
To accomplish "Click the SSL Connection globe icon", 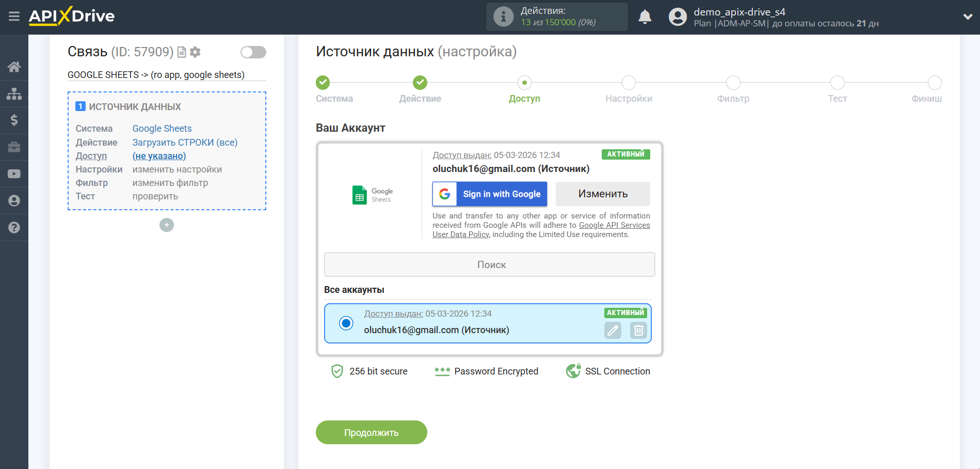I will 573,371.
